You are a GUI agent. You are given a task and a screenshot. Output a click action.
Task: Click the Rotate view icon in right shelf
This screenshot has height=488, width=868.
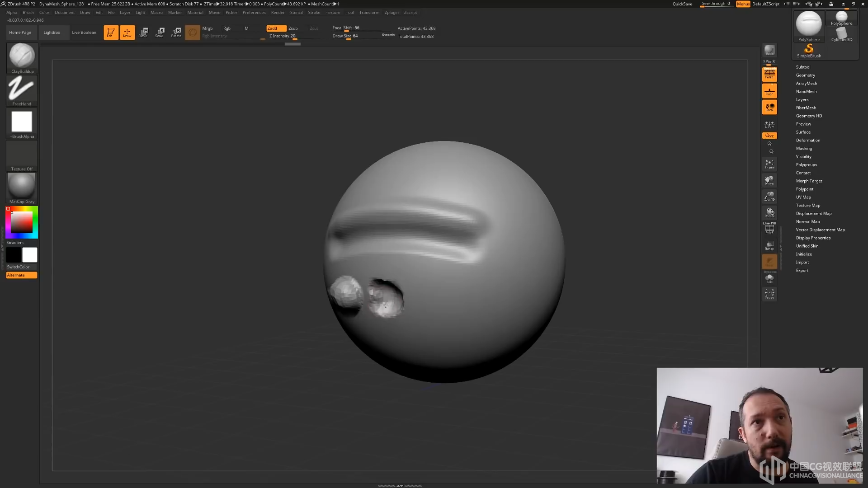769,213
